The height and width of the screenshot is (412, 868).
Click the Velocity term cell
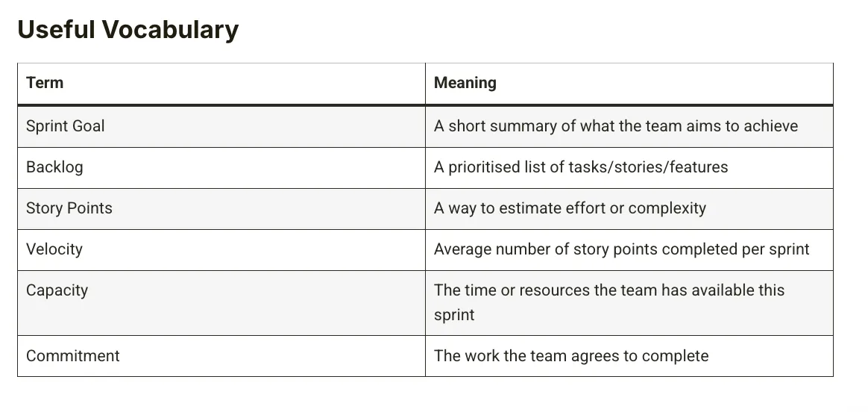click(x=221, y=250)
